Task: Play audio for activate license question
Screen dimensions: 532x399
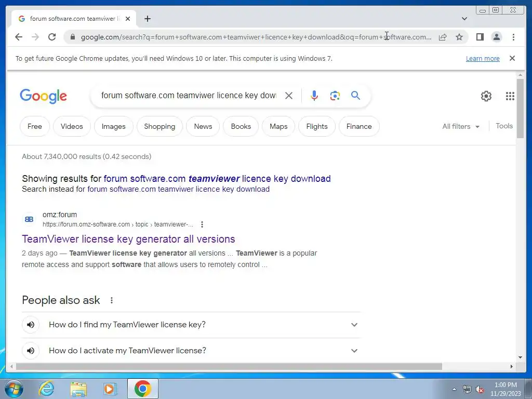Action: pos(31,351)
